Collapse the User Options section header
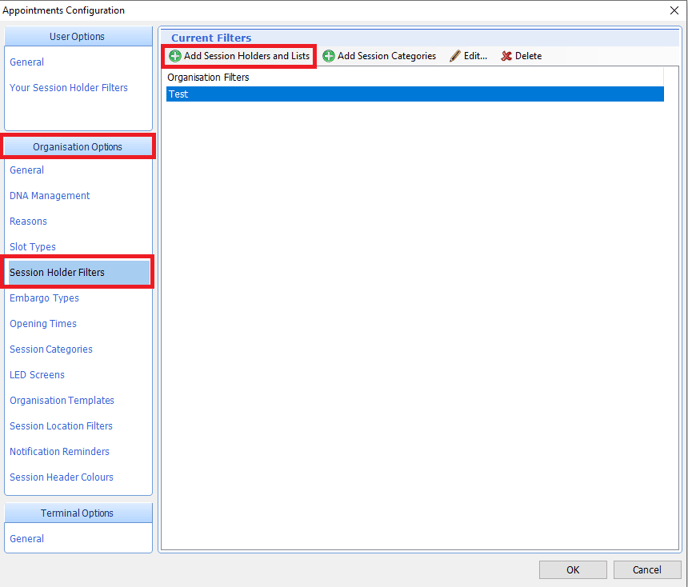The width and height of the screenshot is (688, 587). pos(78,37)
